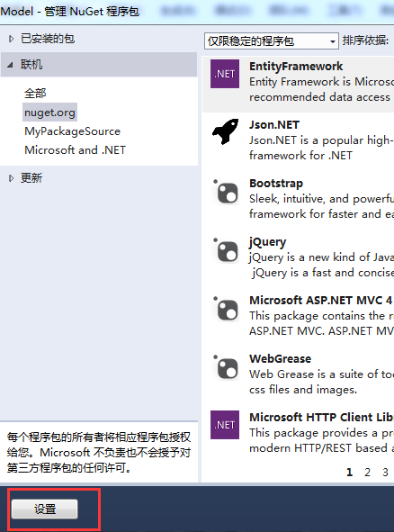394x532 pixels.
Task: Select the MyPackageSource source
Action: [72, 131]
